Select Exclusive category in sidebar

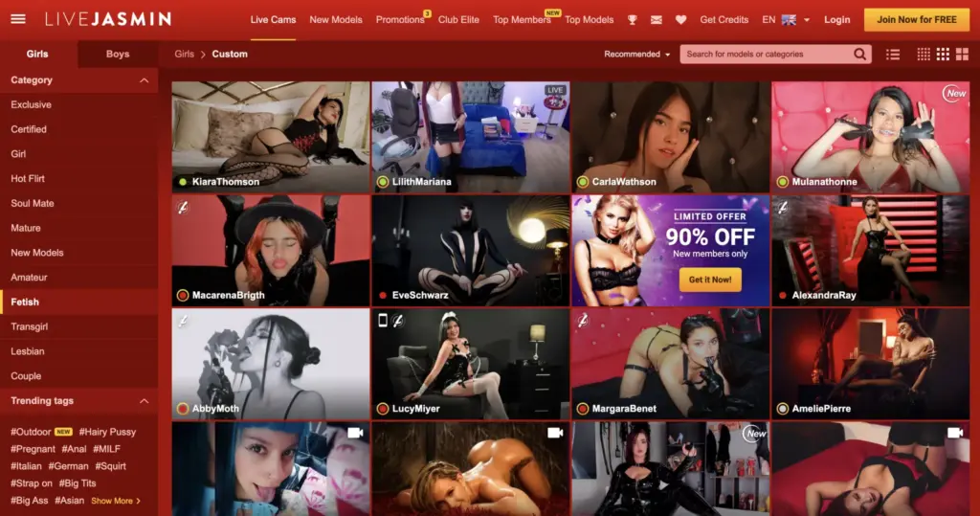coord(78,105)
